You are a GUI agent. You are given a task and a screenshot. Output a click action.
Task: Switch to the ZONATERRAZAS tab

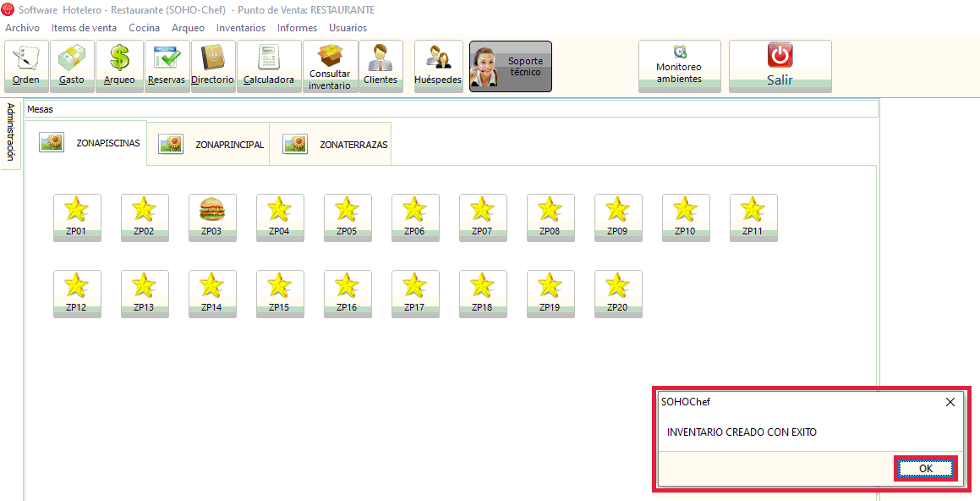click(336, 145)
